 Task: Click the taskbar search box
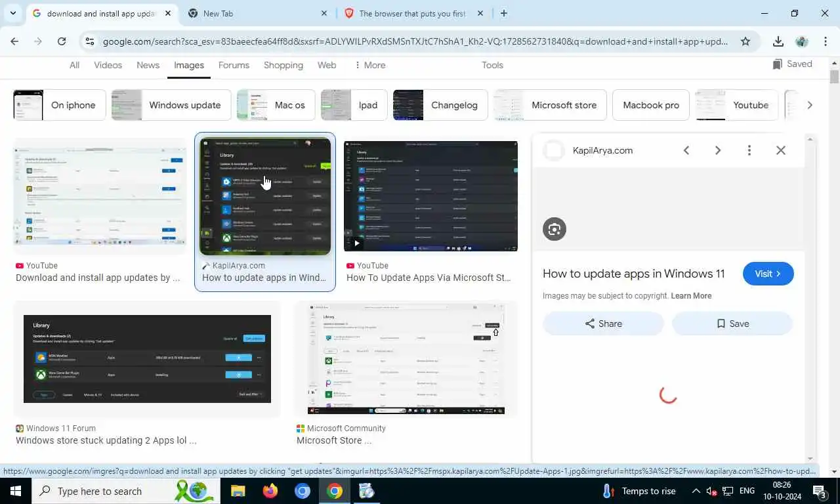[125, 491]
